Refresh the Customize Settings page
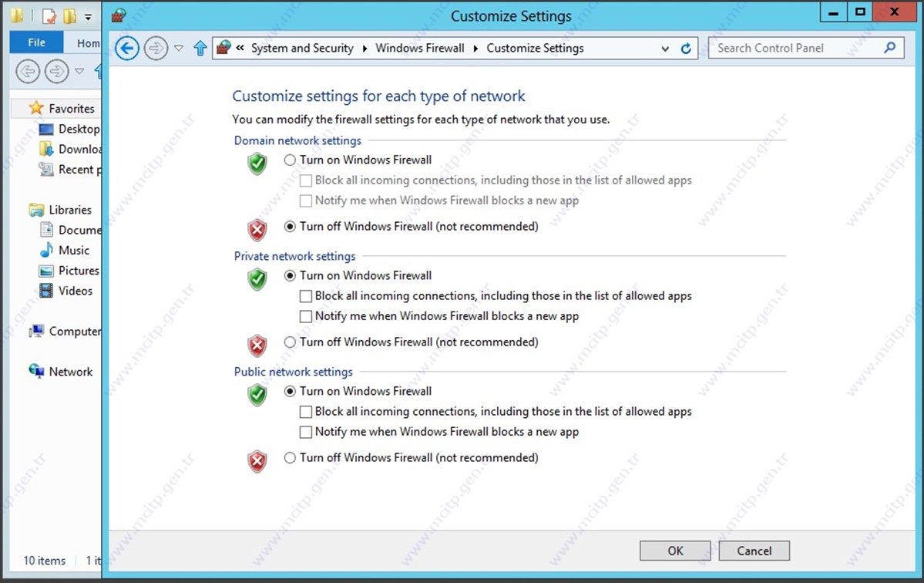Image resolution: width=924 pixels, height=583 pixels. (x=686, y=49)
